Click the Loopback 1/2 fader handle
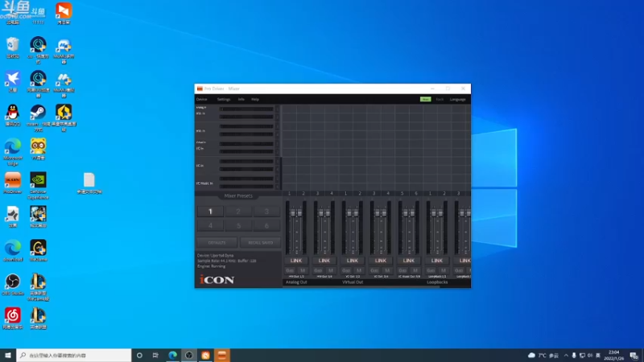 pos(437,212)
